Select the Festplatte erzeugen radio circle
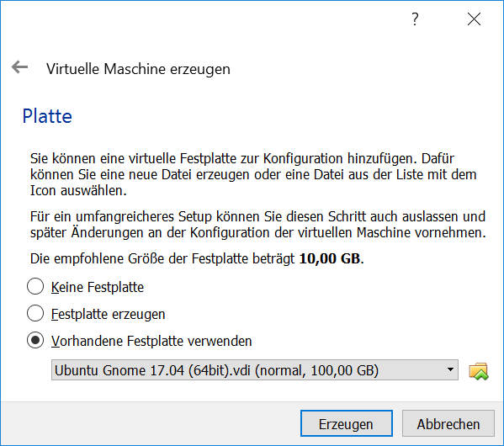 pos(35,313)
